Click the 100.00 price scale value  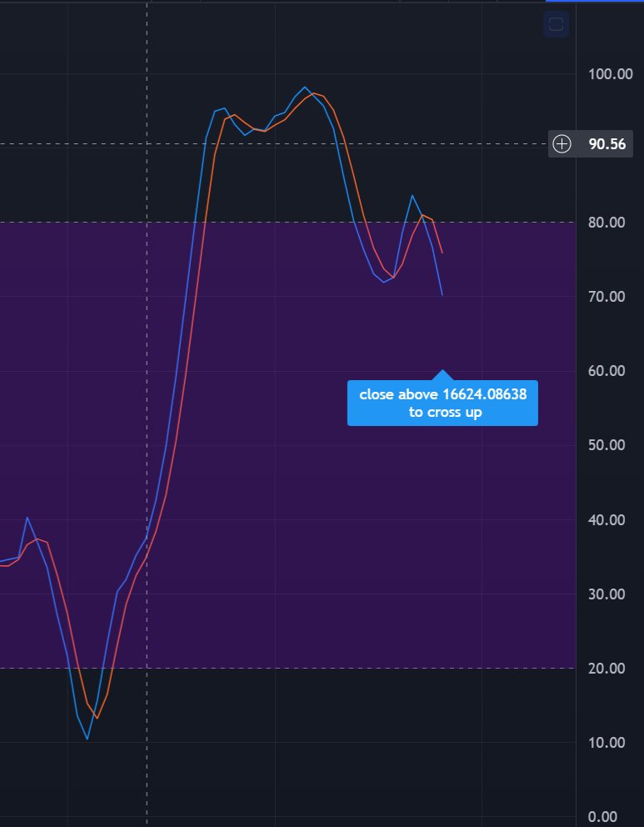point(611,74)
